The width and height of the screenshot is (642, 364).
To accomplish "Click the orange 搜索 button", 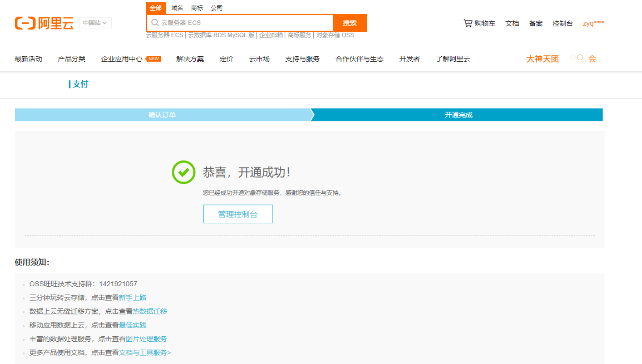I will tap(350, 23).
